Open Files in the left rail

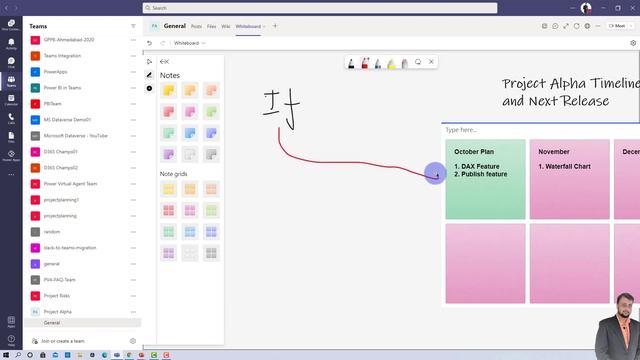coord(11,137)
